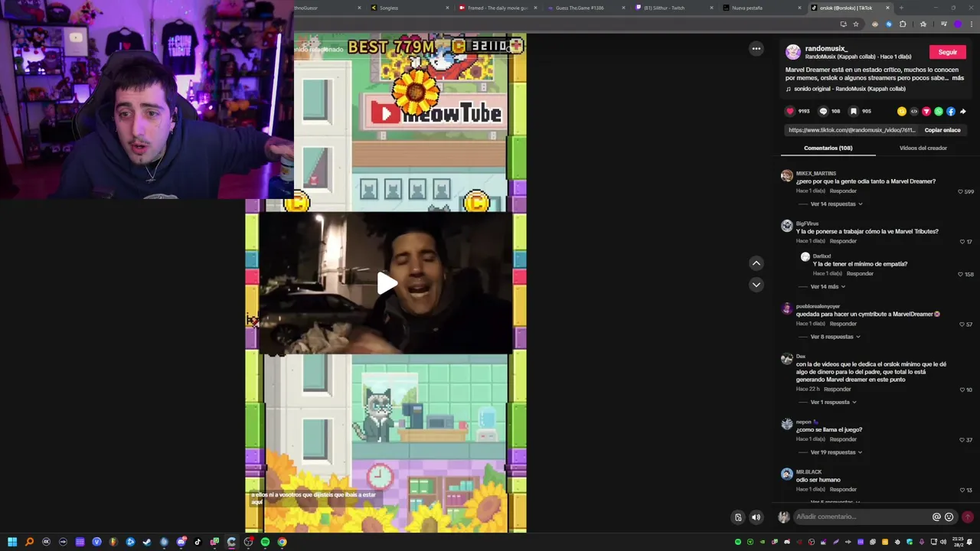Open Google Chrome from the taskbar
Viewport: 980px width, 551px height.
282,542
